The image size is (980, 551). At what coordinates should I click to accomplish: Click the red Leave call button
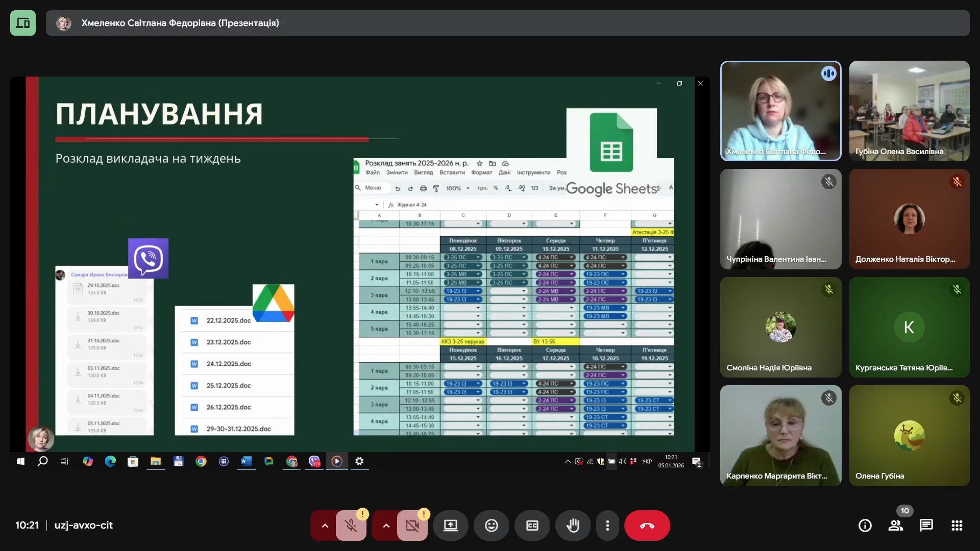[x=647, y=525]
